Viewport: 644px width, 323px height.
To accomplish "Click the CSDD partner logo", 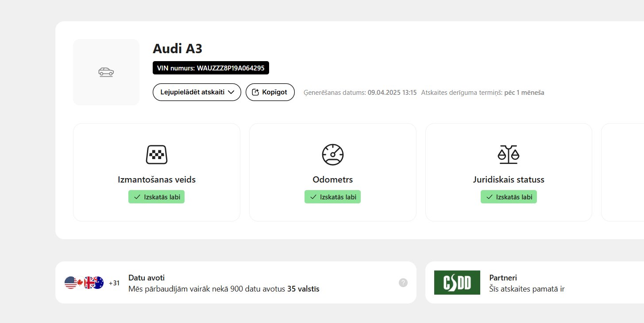I will (x=457, y=283).
